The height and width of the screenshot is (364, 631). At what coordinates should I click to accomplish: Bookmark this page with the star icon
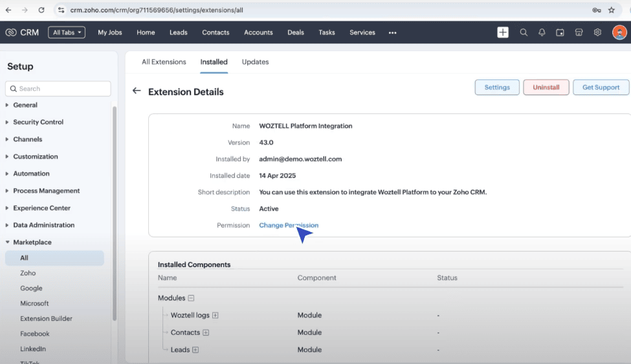[x=612, y=10]
